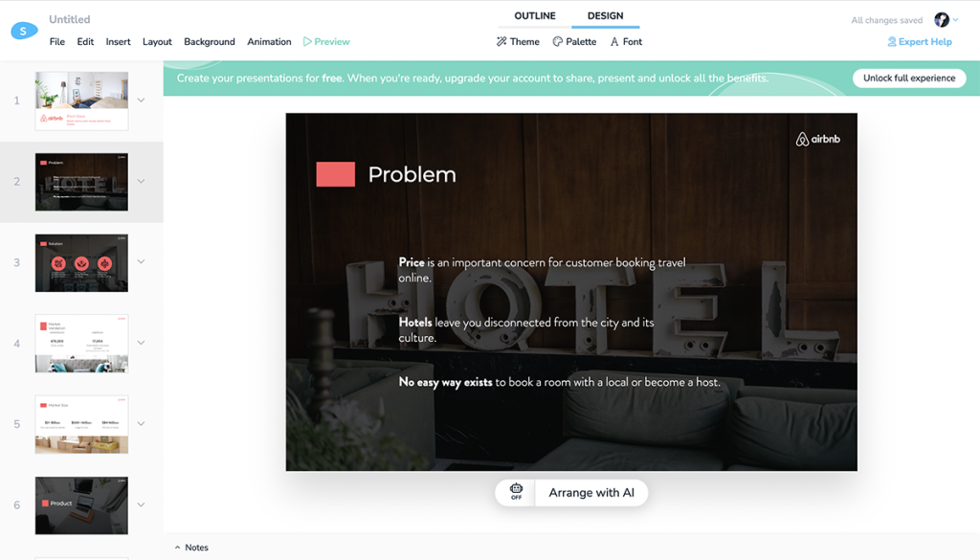Expand the Notes panel
This screenshot has height=560, width=980.
click(x=191, y=548)
